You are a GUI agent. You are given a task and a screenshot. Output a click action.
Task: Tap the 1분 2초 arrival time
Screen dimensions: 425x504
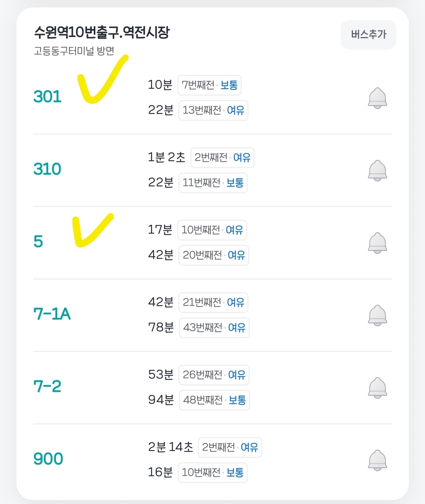pos(166,157)
